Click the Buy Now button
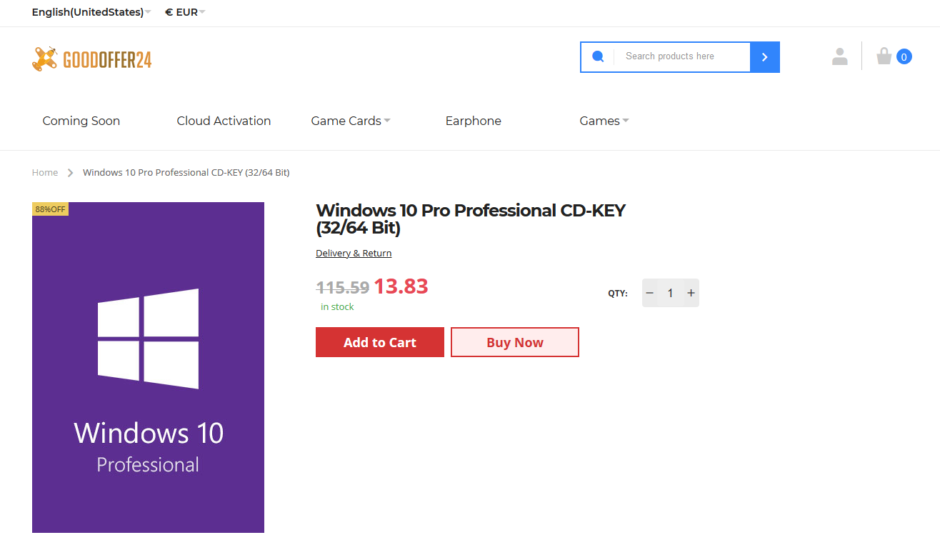Image resolution: width=940 pixels, height=560 pixels. click(515, 342)
